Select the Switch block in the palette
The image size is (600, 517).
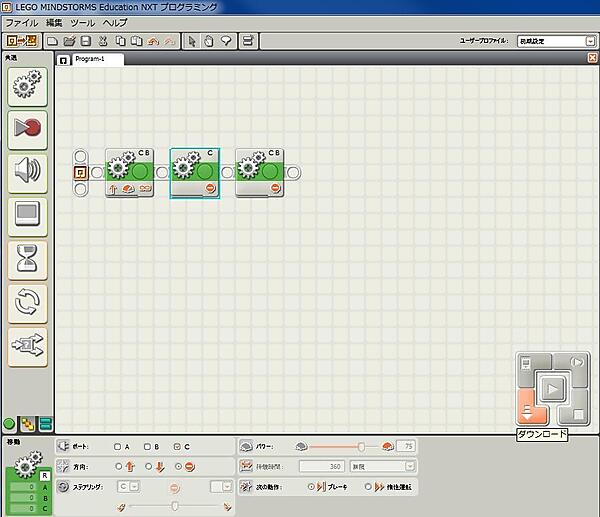27,344
